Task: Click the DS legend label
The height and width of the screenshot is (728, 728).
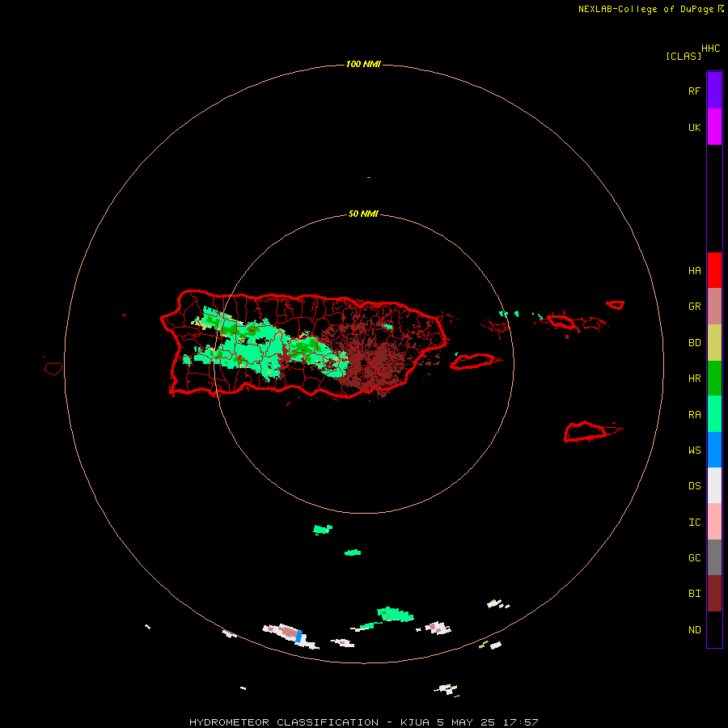Action: [694, 485]
